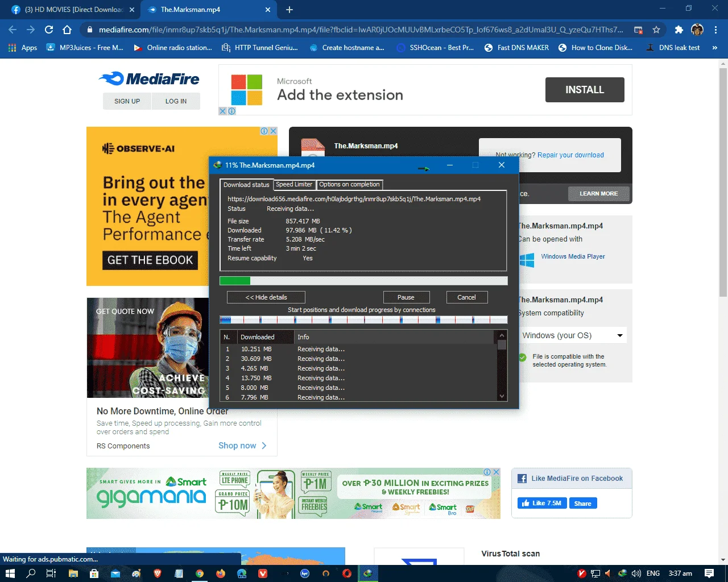This screenshot has width=728, height=582.
Task: Go back in browser history
Action: (x=13, y=30)
